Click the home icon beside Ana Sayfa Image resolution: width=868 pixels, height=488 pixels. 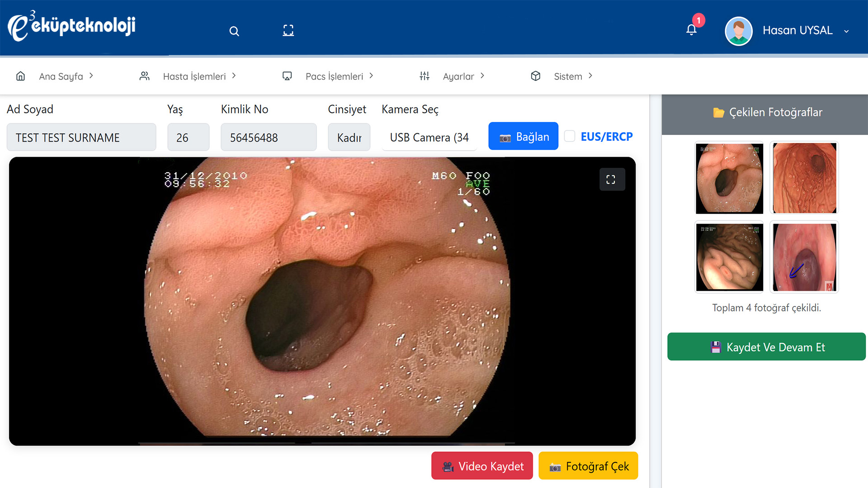pyautogui.click(x=20, y=76)
